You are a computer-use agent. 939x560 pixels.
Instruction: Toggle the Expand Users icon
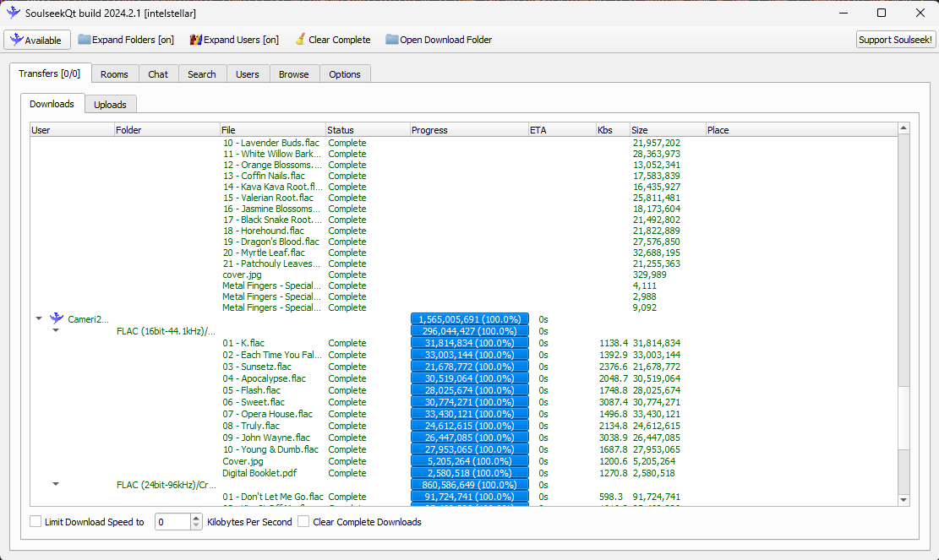point(196,40)
